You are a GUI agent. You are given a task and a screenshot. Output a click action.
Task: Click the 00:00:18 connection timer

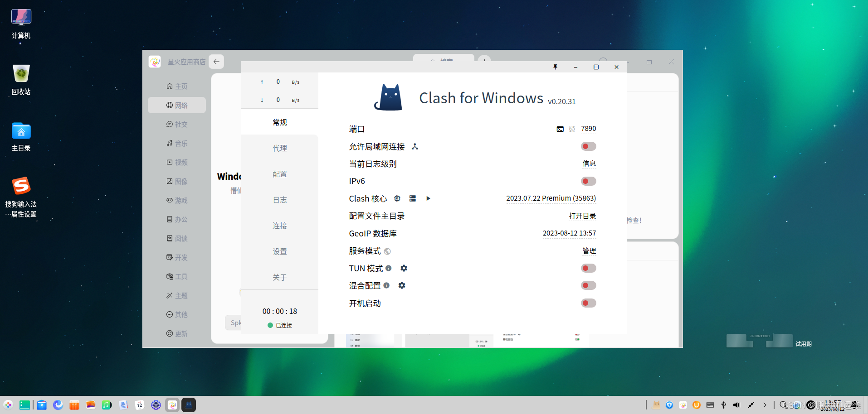click(x=280, y=311)
